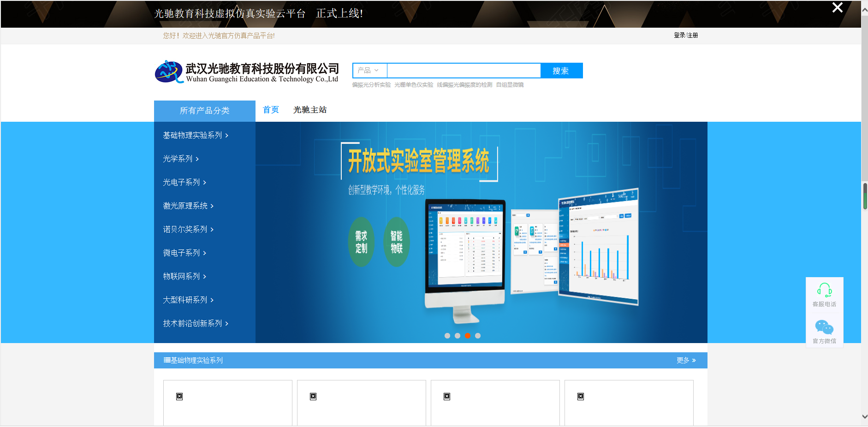Select the second carousel slide dot
Image resolution: width=868 pixels, height=427 pixels.
457,336
